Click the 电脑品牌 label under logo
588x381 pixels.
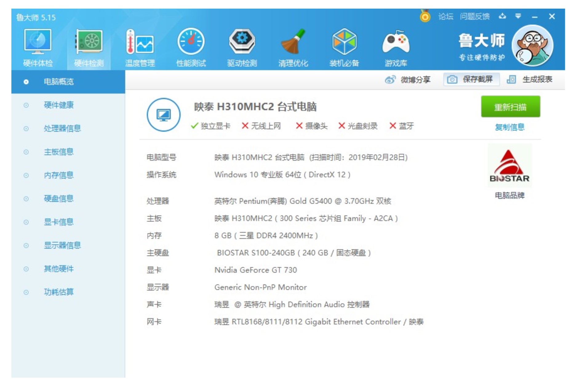pyautogui.click(x=510, y=195)
